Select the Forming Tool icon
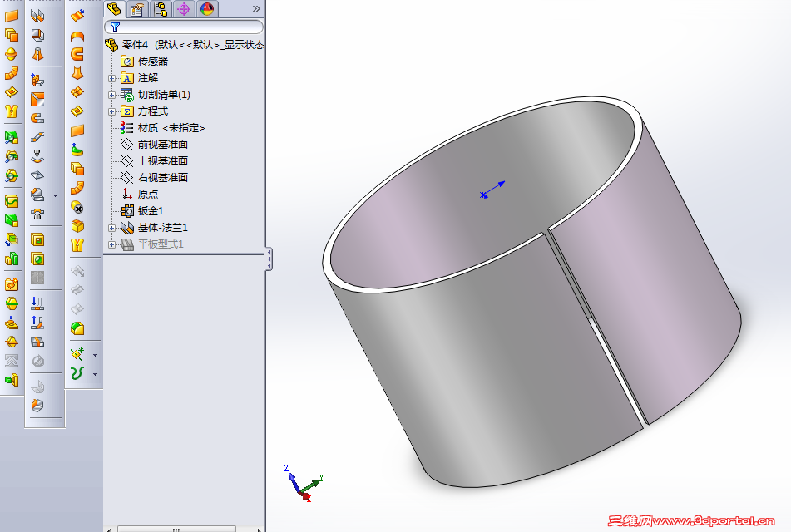This screenshot has width=791, height=532. pos(37,214)
